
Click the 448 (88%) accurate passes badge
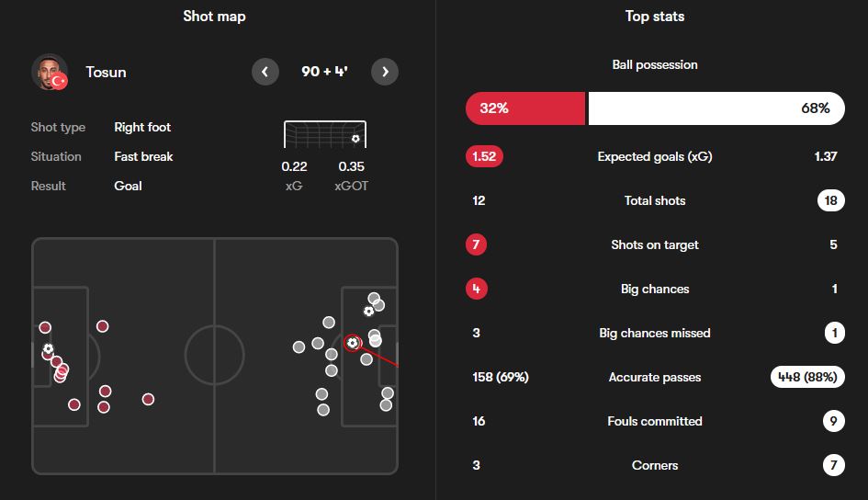(x=807, y=377)
